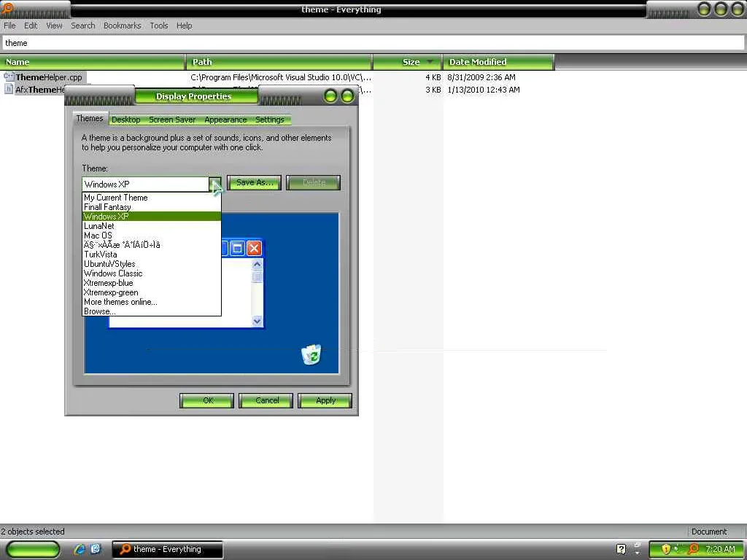Click the 7:20 AM taskbar clock
Screen dimensions: 747x560
pos(720,549)
